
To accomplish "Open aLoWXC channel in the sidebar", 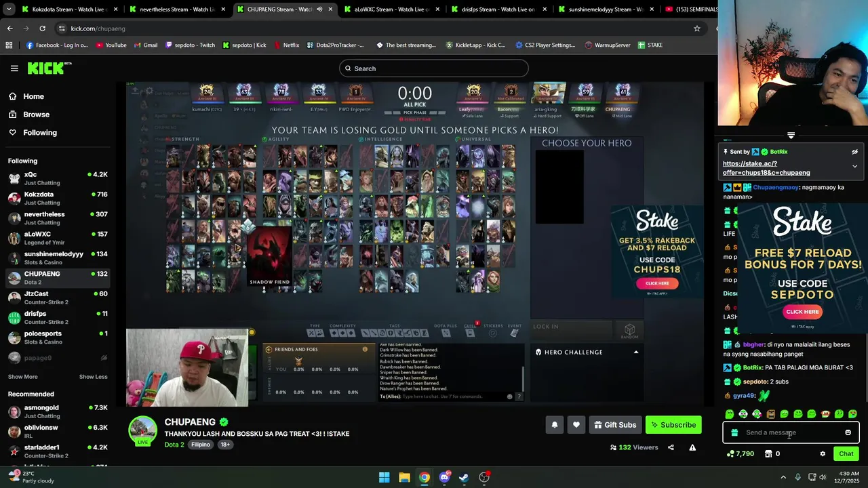I will pos(58,238).
